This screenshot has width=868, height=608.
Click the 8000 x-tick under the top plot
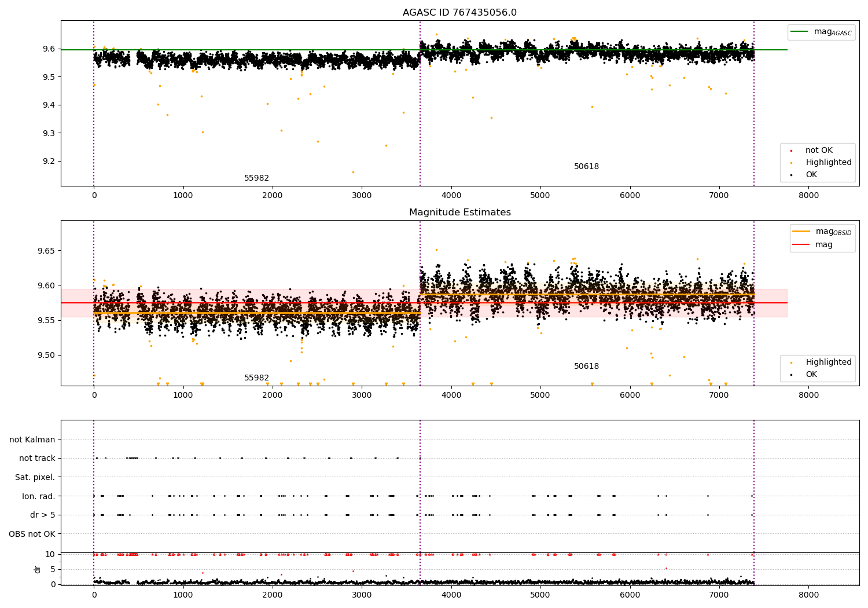pyautogui.click(x=808, y=196)
